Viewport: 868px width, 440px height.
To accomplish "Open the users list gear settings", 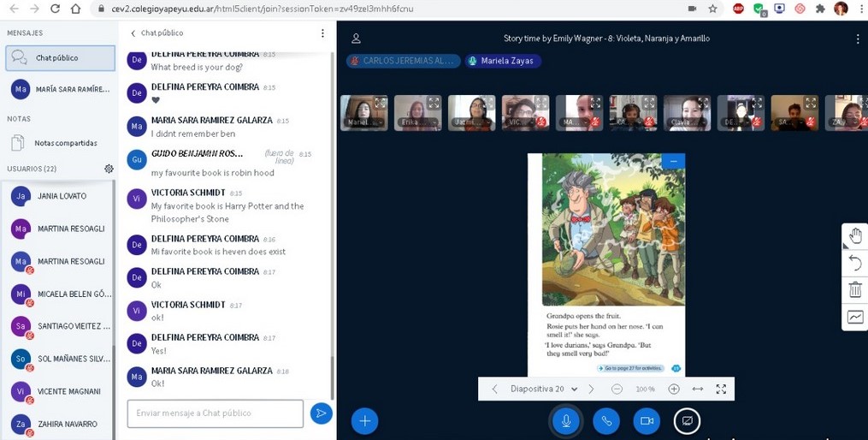I will click(x=109, y=169).
